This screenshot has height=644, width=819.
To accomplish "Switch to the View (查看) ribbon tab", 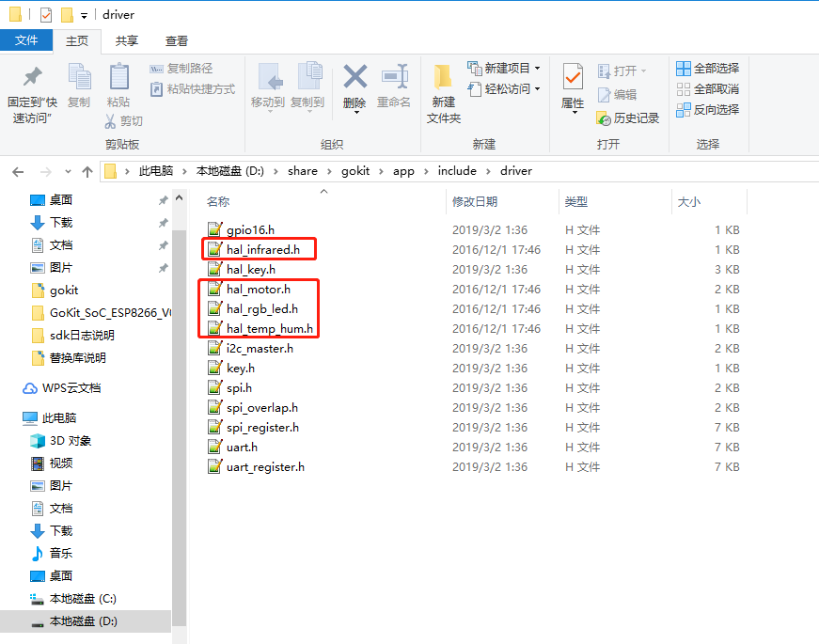I will (x=177, y=41).
